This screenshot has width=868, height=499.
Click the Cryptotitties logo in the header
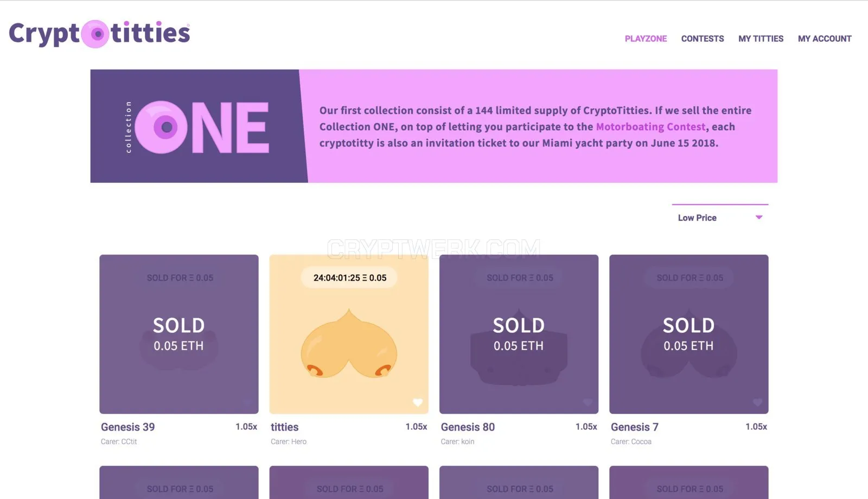tap(99, 34)
